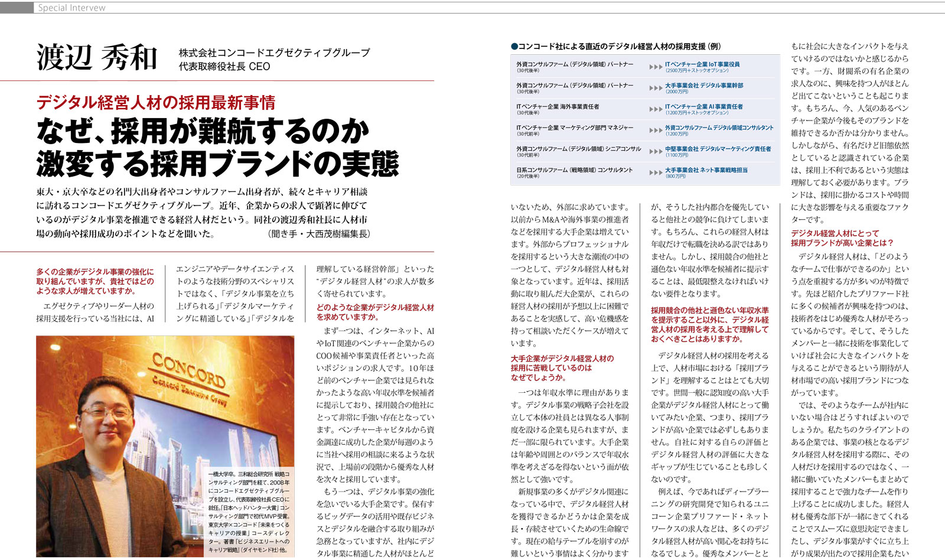Click the name "渡辺 秀和" title
The height and width of the screenshot is (560, 945).
click(x=97, y=58)
